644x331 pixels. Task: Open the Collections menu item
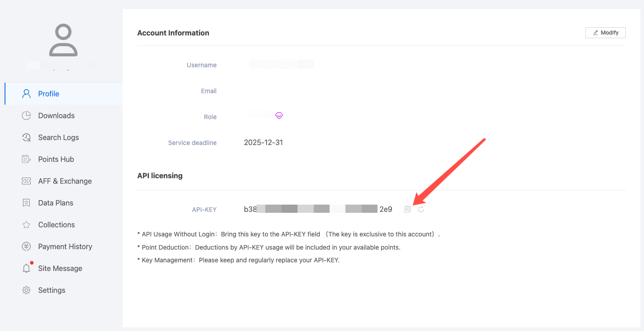point(64,225)
